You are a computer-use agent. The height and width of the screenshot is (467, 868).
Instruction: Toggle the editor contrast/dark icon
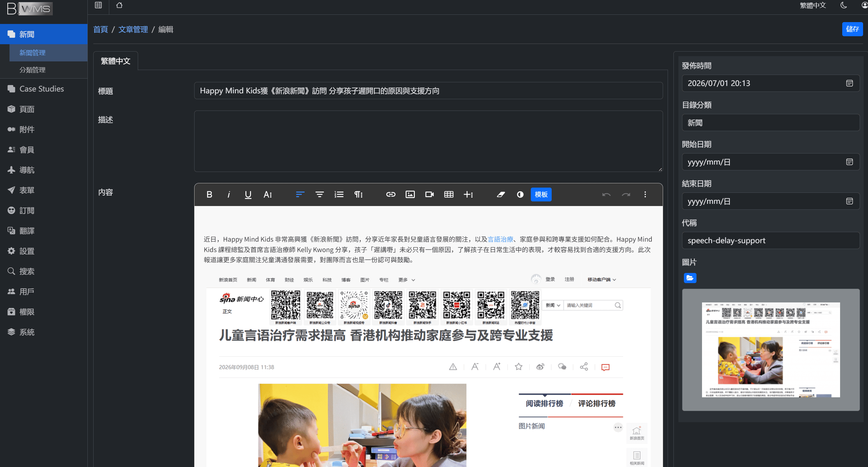point(520,194)
